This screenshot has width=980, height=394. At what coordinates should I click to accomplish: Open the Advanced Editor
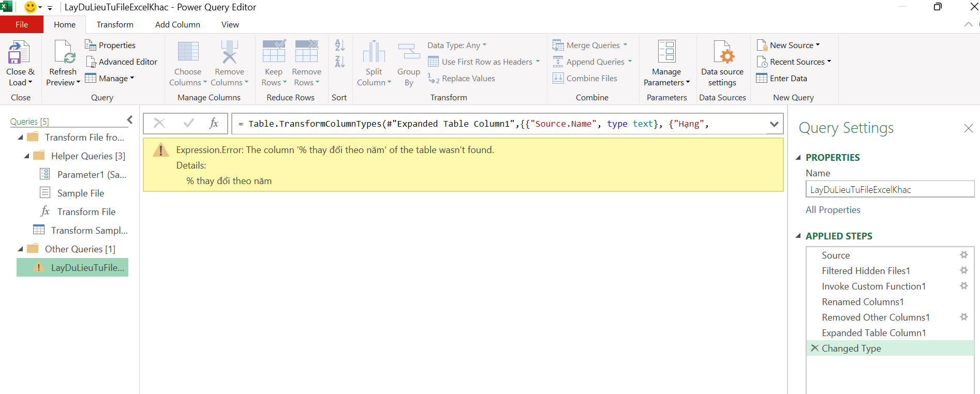pos(122,62)
